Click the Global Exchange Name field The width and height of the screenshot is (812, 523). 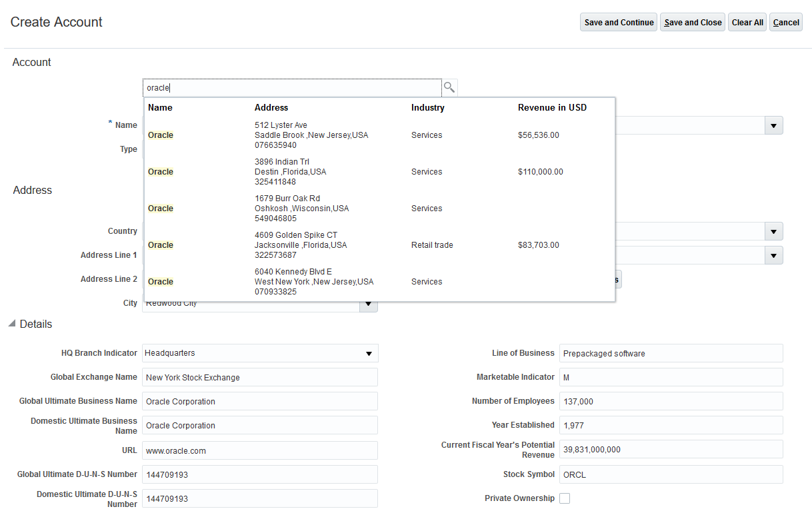[260, 377]
